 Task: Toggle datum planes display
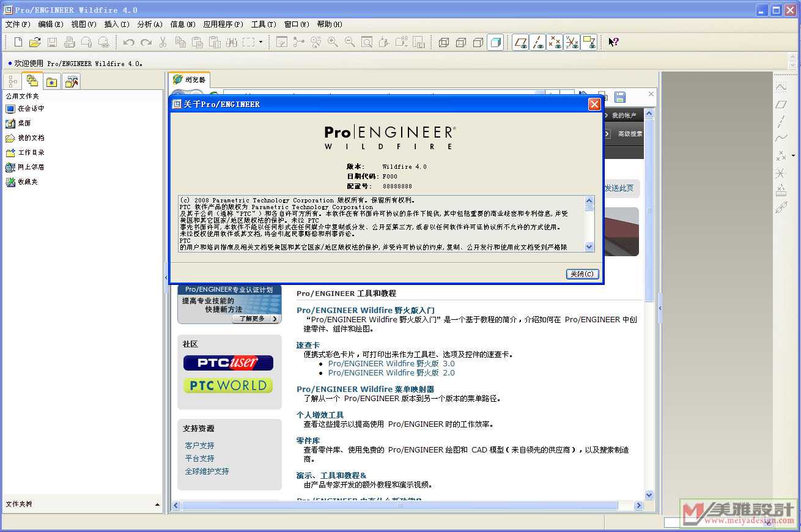520,42
